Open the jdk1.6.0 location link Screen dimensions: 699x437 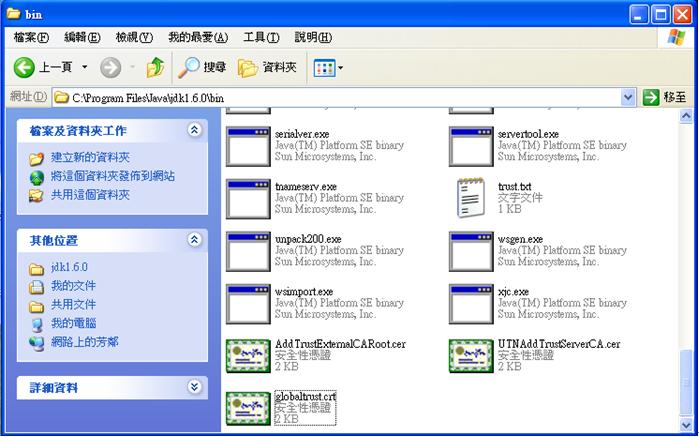pos(69,267)
